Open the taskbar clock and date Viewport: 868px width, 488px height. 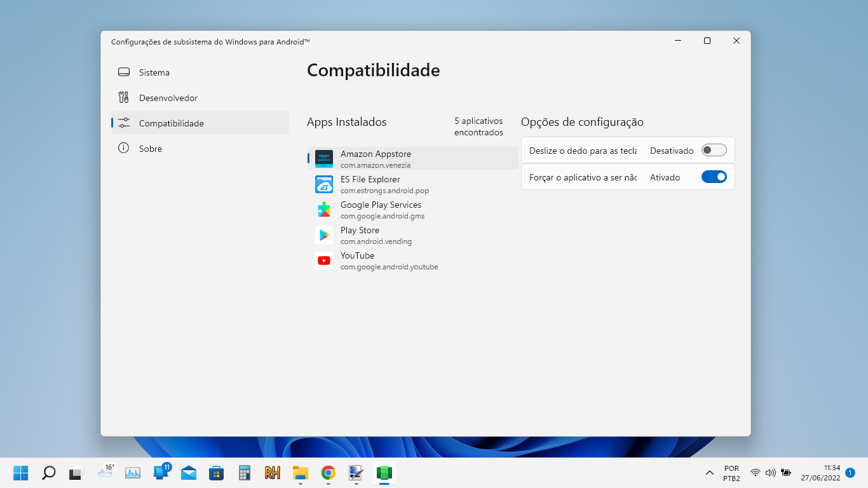coord(820,473)
